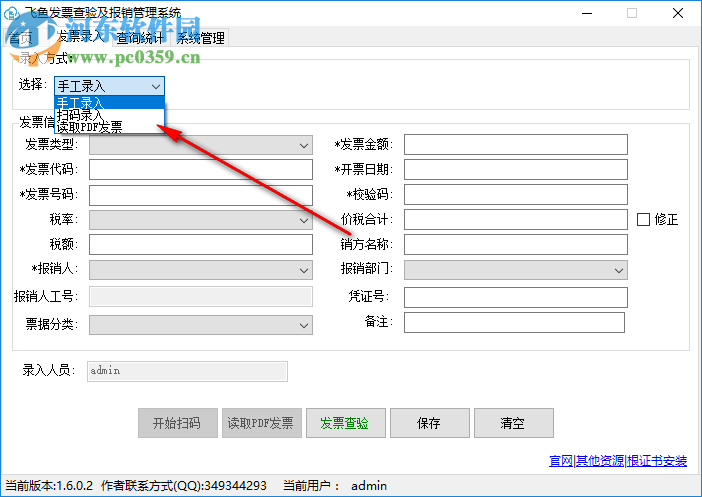Focus the 校验码 input field

tap(516, 195)
